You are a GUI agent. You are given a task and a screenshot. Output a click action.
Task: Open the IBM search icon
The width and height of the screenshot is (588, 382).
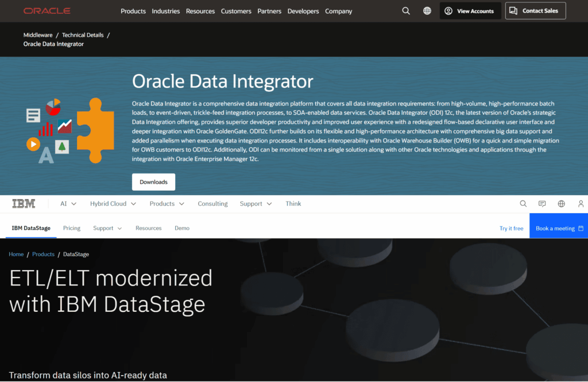(x=523, y=203)
